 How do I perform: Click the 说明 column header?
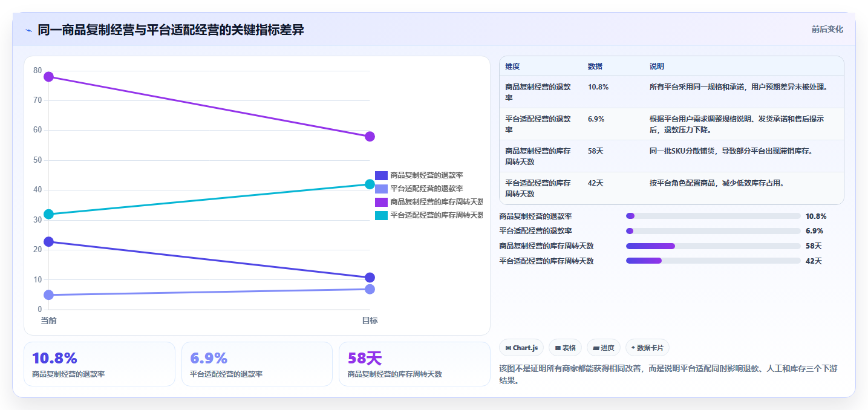point(657,67)
